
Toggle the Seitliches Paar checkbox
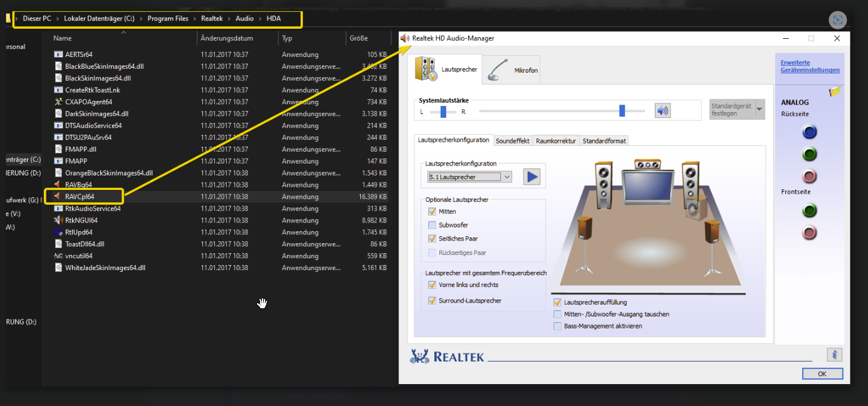[432, 239]
